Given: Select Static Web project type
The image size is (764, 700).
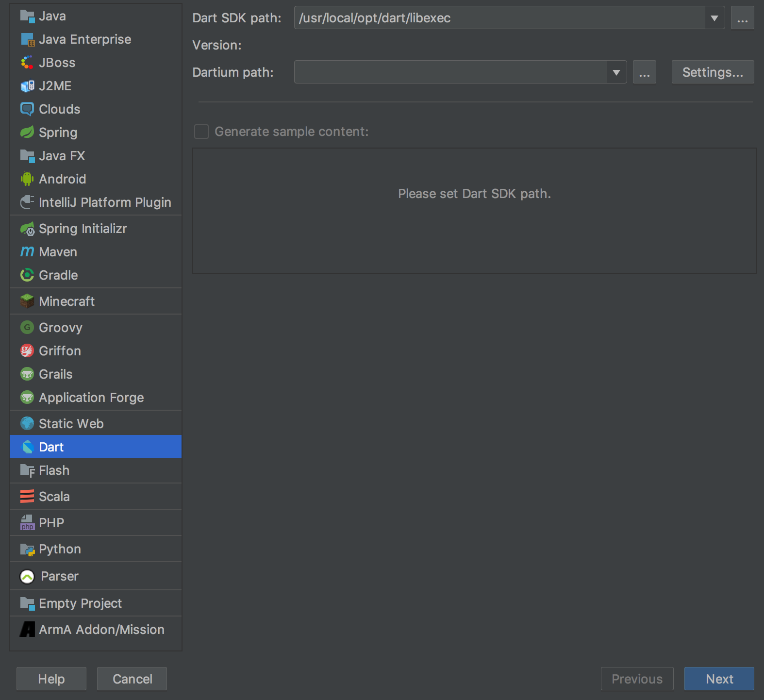Looking at the screenshot, I should coord(71,424).
